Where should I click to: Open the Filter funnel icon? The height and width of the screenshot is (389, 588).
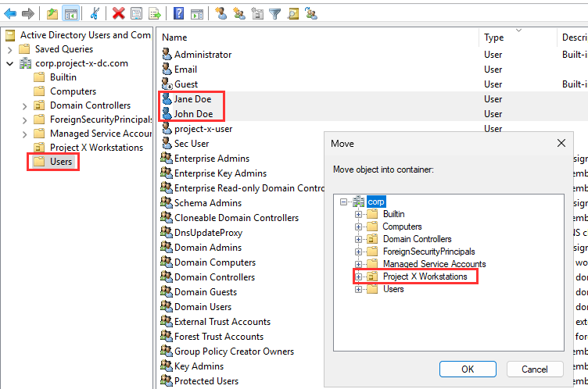point(275,13)
